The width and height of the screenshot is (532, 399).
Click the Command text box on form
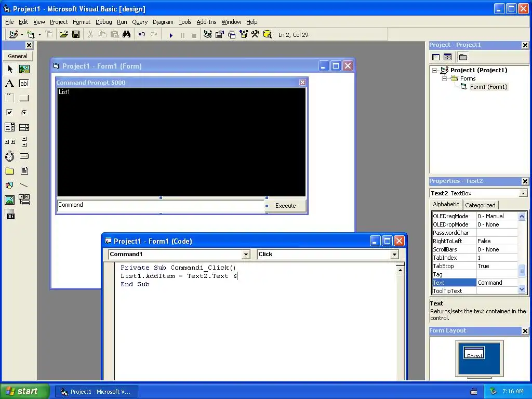[161, 205]
